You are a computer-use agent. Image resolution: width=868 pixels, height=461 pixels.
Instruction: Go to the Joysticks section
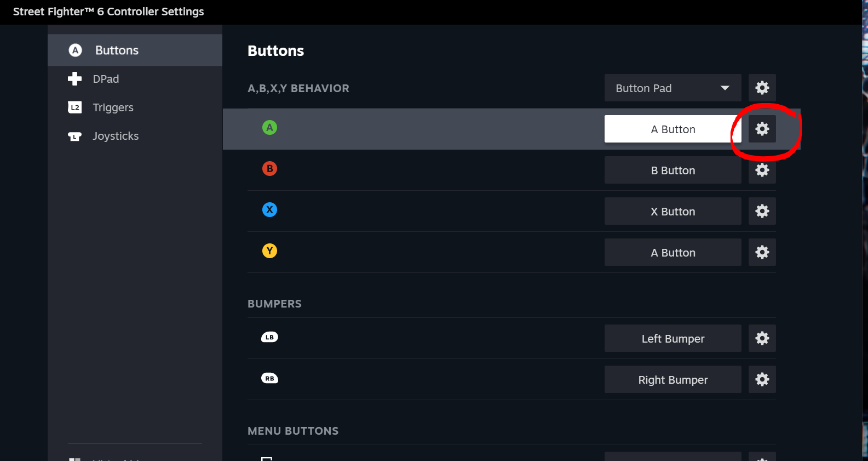115,136
